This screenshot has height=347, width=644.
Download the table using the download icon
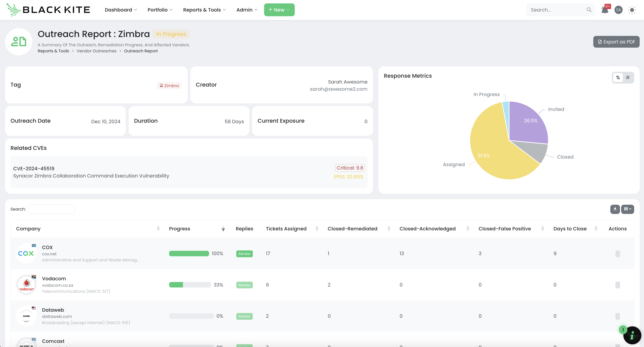pyautogui.click(x=615, y=209)
